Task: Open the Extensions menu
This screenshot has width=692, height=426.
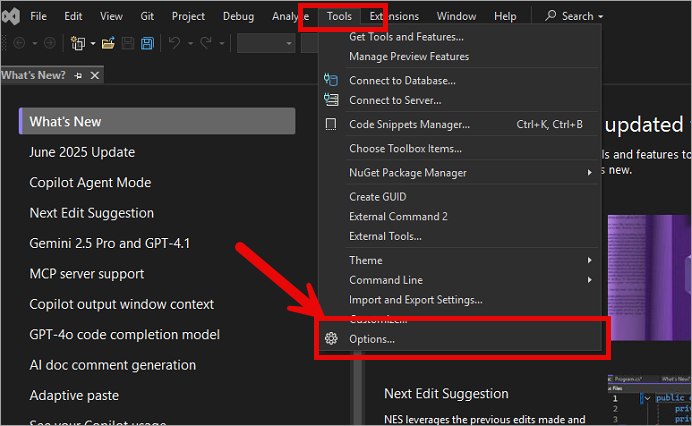Action: 394,16
